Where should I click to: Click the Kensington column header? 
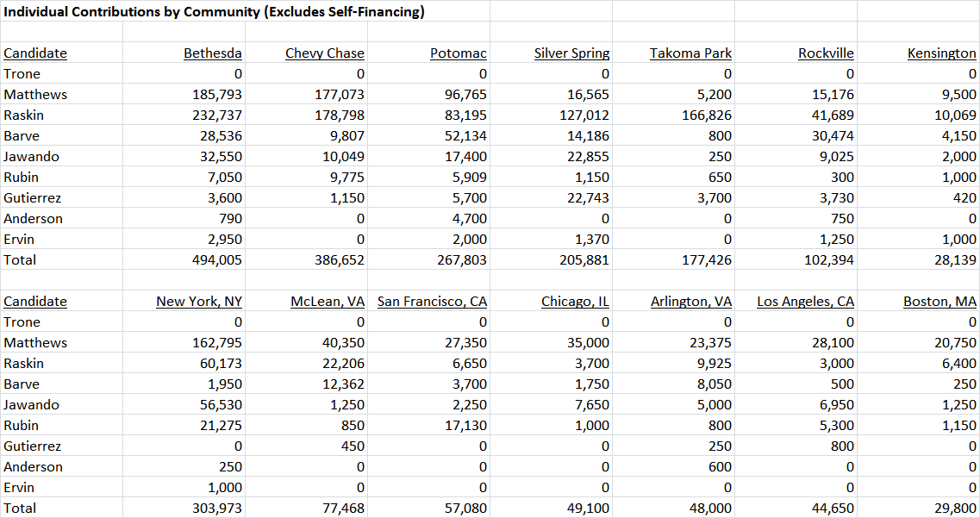[x=941, y=53]
